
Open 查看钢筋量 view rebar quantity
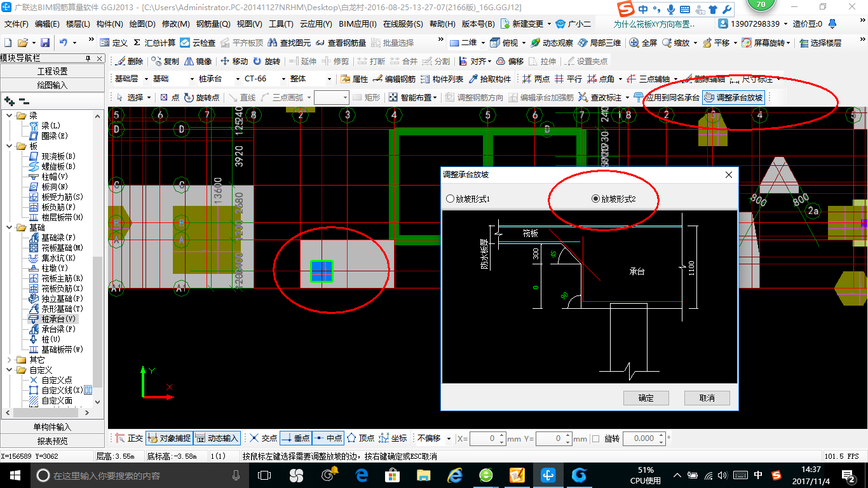pyautogui.click(x=341, y=43)
